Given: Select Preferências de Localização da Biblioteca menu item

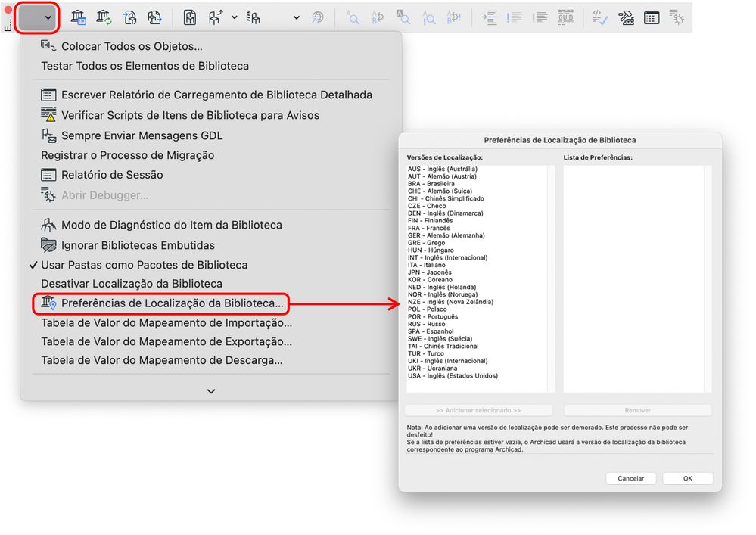Looking at the screenshot, I should click(x=161, y=303).
